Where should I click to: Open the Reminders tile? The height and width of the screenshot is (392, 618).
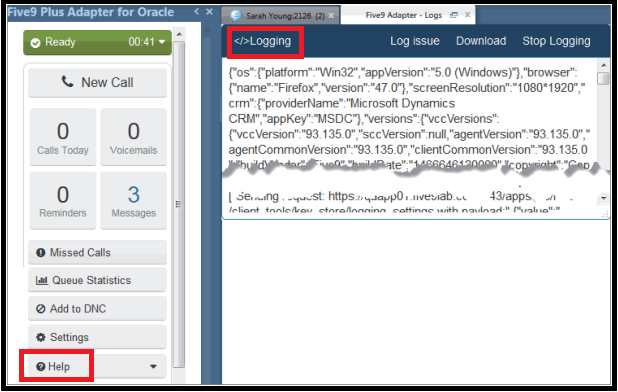[x=63, y=200]
